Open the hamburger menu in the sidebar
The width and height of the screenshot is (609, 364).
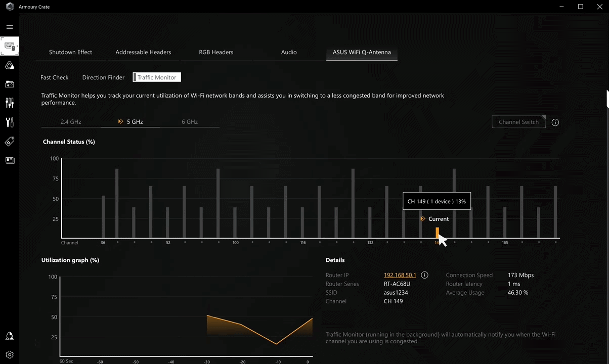(x=10, y=27)
